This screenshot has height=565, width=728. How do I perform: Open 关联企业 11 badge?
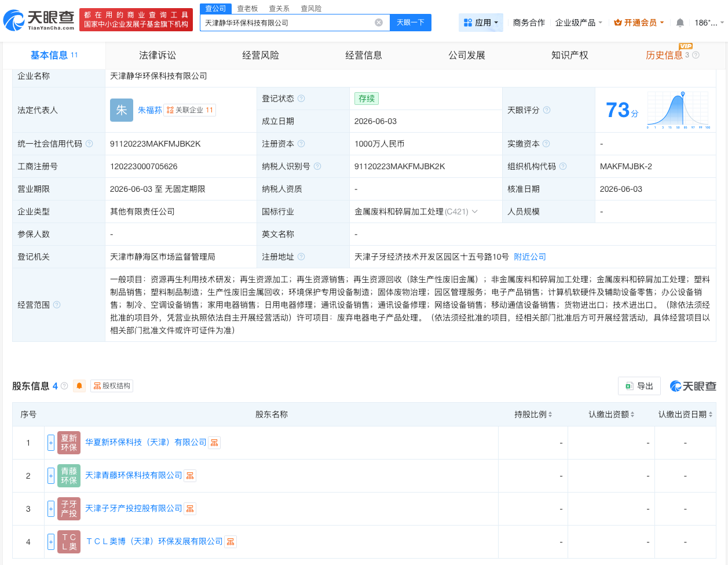(x=190, y=110)
